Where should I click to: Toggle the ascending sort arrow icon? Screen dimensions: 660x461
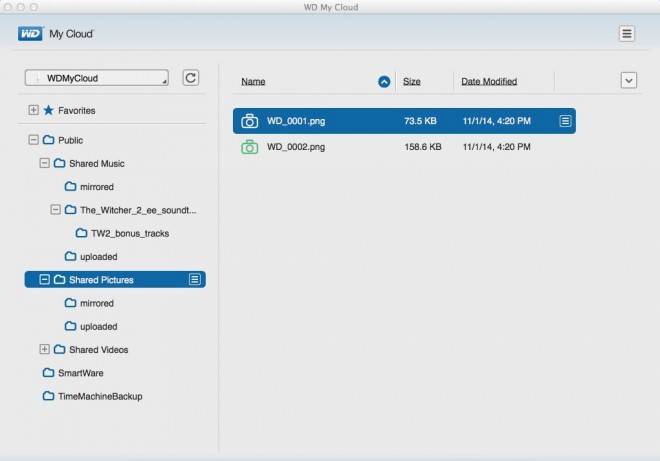click(384, 82)
